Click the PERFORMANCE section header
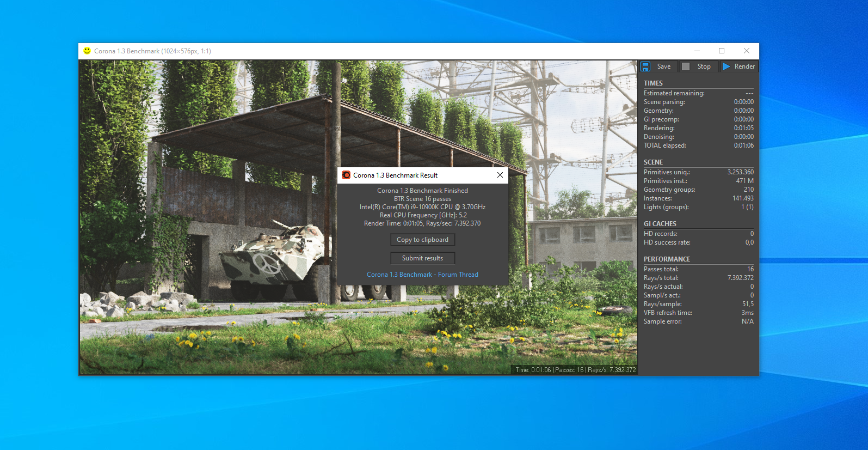Screen dimensions: 868x450 point(667,259)
